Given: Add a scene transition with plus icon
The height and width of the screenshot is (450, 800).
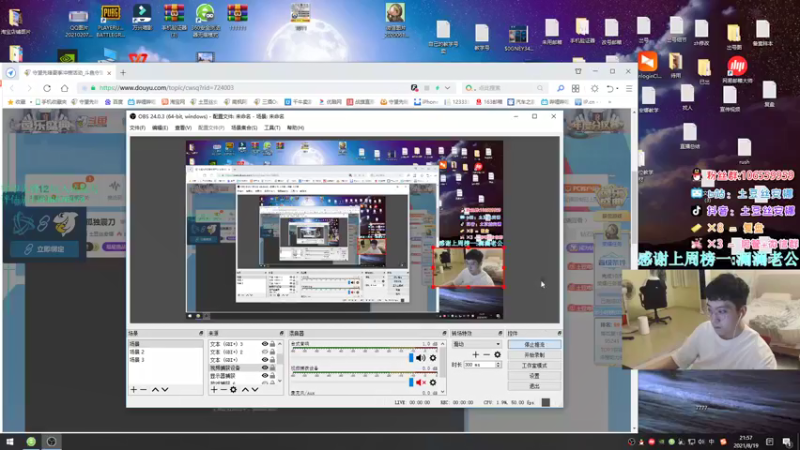Looking at the screenshot, I should [x=476, y=355].
